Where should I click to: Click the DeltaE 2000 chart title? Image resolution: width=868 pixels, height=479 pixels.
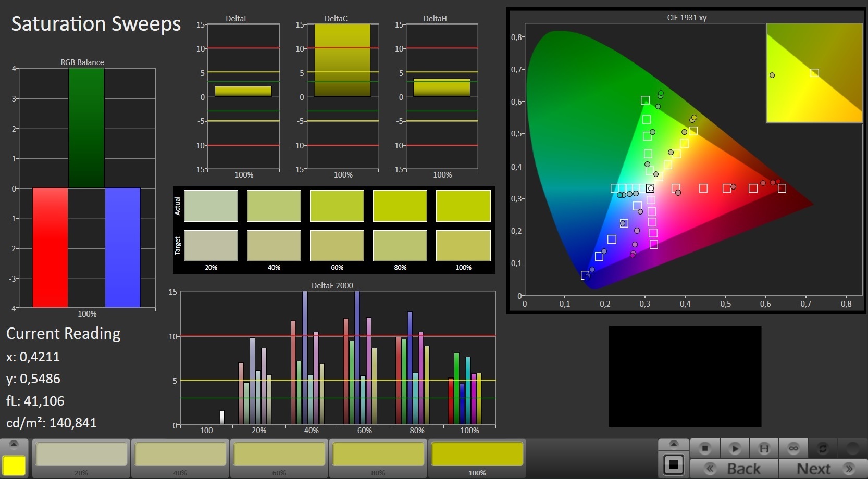(x=332, y=285)
